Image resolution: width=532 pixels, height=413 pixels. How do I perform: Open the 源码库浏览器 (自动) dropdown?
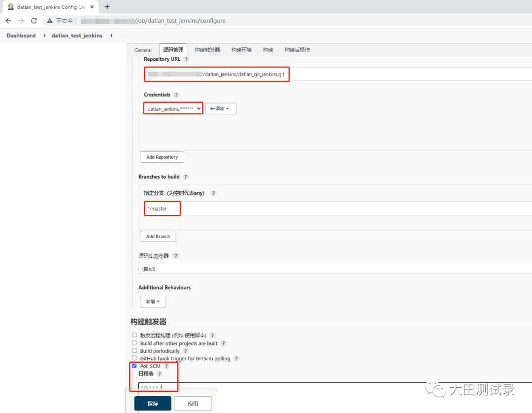(x=335, y=269)
